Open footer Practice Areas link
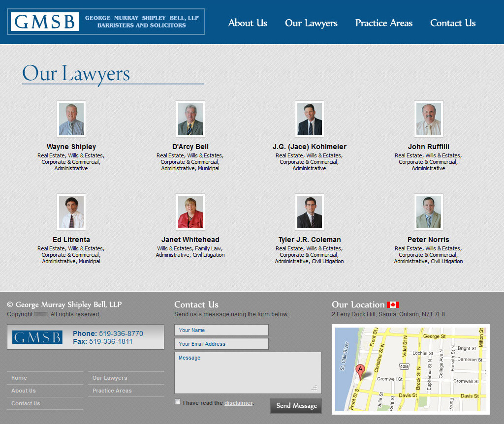Image resolution: width=504 pixels, height=424 pixels. pos(112,391)
